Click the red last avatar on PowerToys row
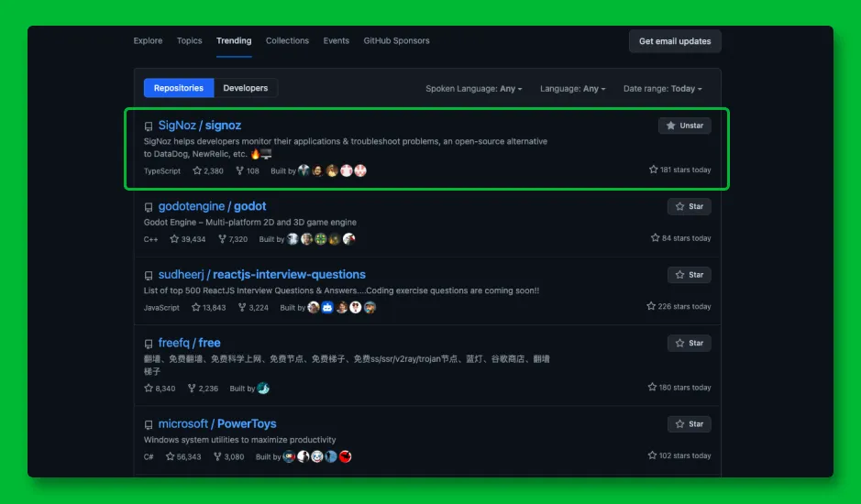This screenshot has width=861, height=504. (x=345, y=456)
